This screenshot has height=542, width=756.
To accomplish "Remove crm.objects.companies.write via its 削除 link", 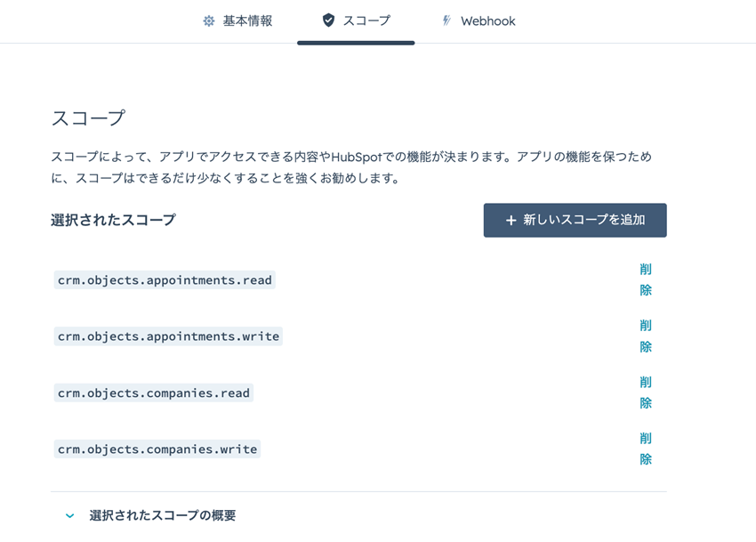I will click(646, 449).
